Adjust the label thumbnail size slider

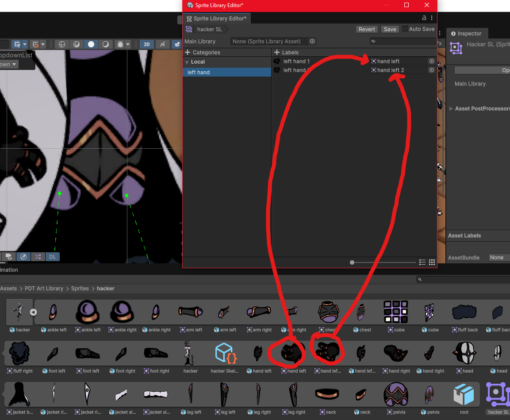click(x=352, y=262)
